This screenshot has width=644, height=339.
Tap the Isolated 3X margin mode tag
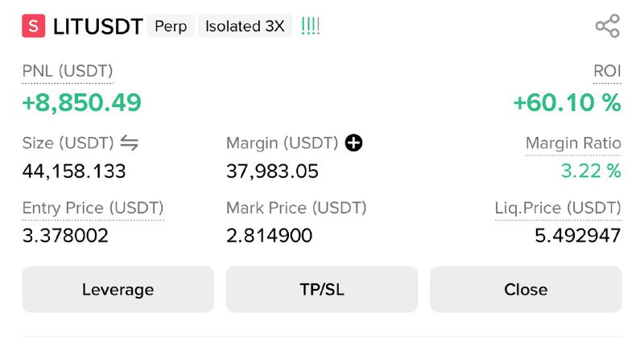[245, 26]
